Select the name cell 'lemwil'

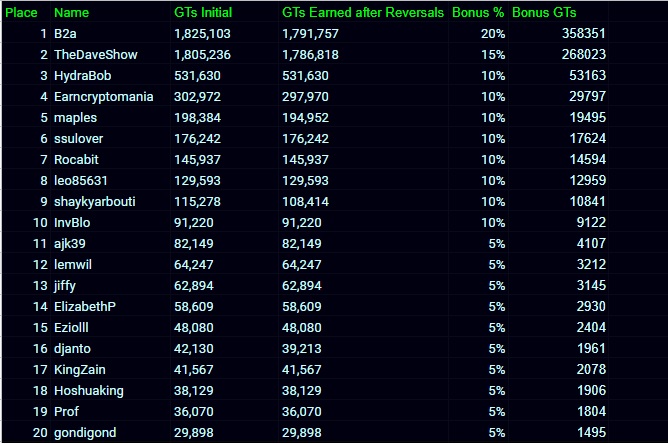[73, 265]
